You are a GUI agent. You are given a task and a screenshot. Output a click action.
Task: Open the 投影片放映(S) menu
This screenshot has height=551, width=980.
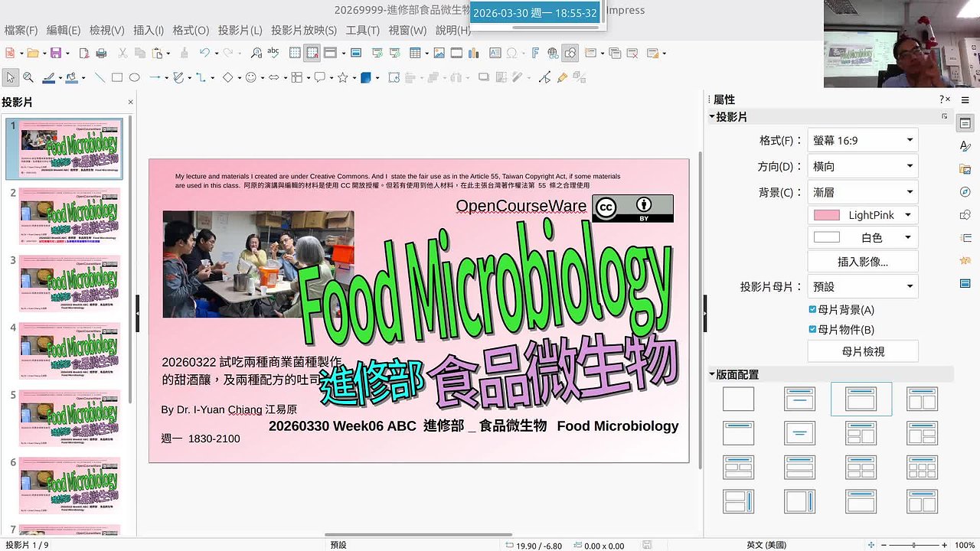pos(304,31)
